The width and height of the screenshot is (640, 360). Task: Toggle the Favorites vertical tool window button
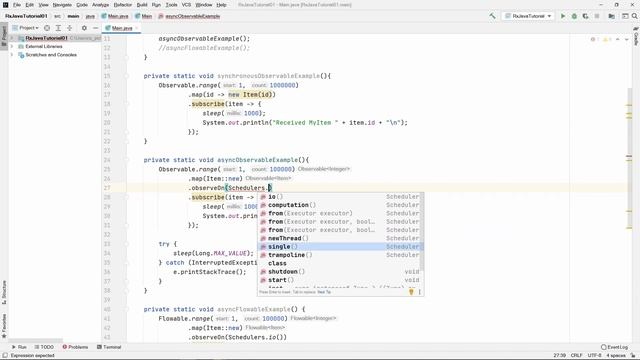click(4, 326)
